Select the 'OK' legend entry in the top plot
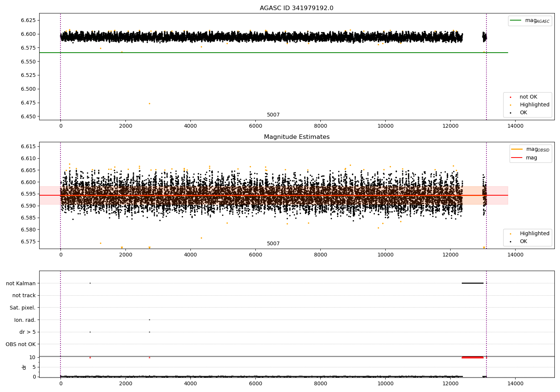Image resolution: width=560 pixels, height=392 pixels. pos(523,113)
